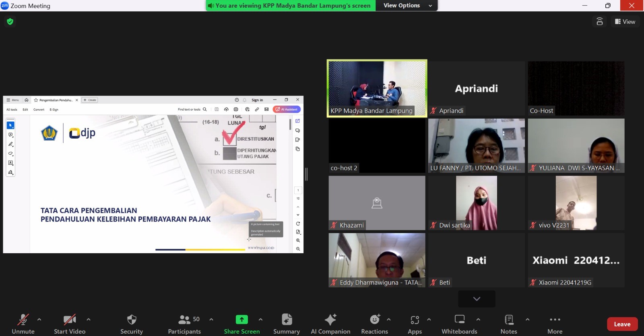Expand audio settings arrow beside Unmute
The width and height of the screenshot is (644, 336).
click(39, 320)
